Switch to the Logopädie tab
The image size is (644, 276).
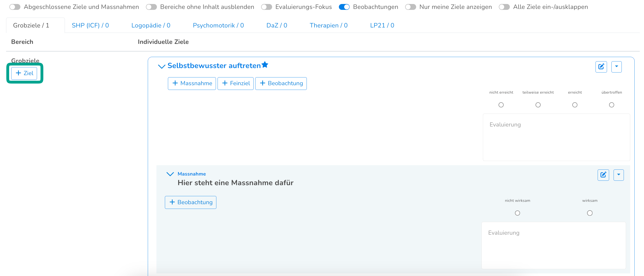coord(151,25)
